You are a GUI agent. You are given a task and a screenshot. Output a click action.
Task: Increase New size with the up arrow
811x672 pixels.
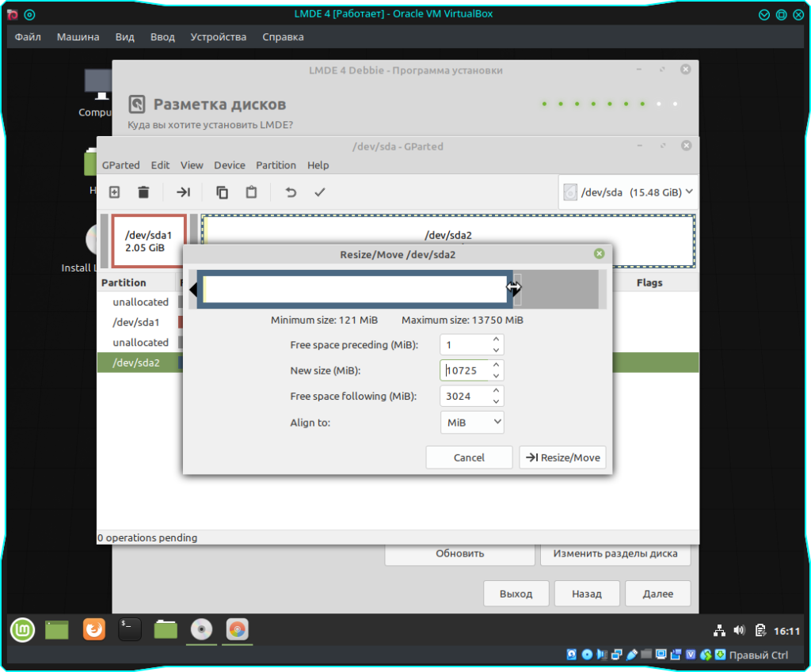496,366
